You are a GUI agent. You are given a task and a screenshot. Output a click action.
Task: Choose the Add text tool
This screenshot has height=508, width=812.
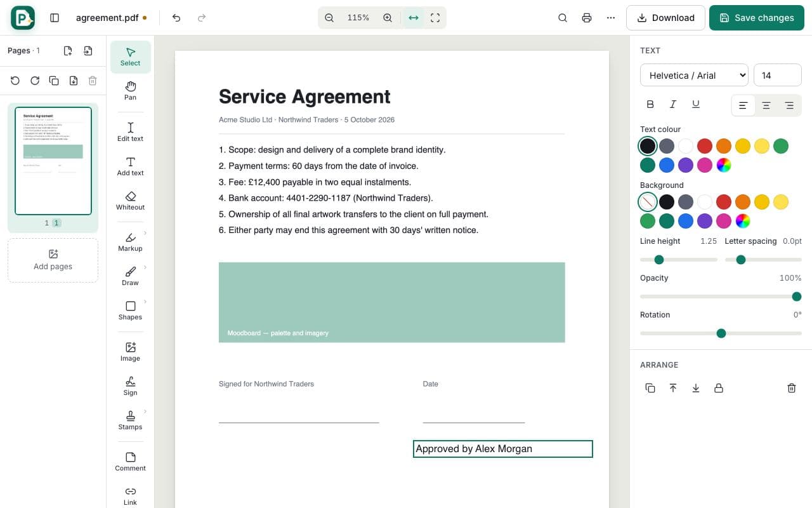tap(130, 166)
